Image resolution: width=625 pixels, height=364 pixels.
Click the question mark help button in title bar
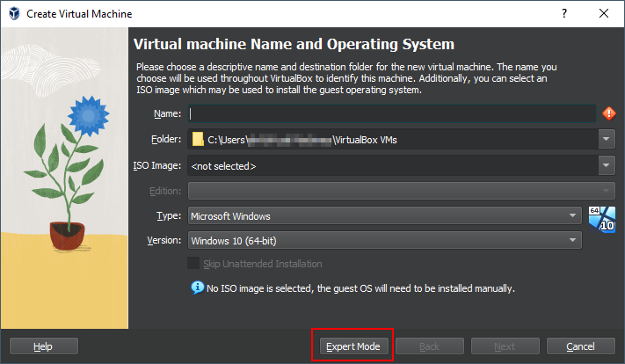tap(564, 13)
